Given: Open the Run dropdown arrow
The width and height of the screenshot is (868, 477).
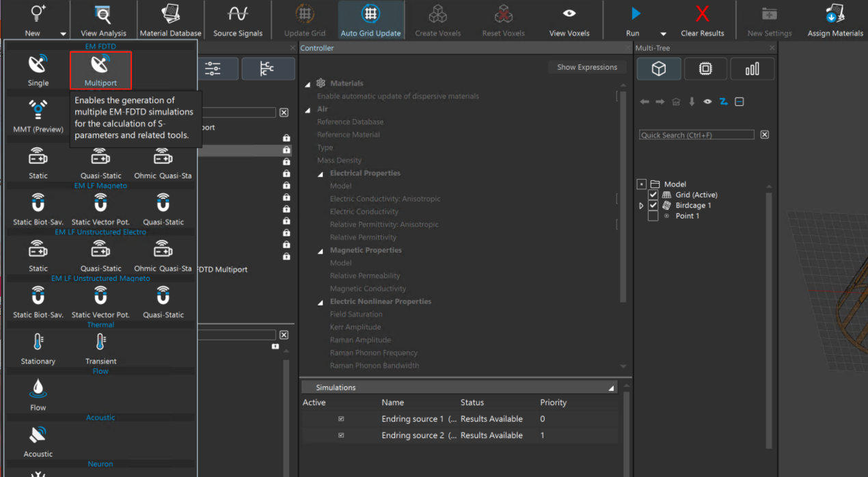Looking at the screenshot, I should click(663, 33).
